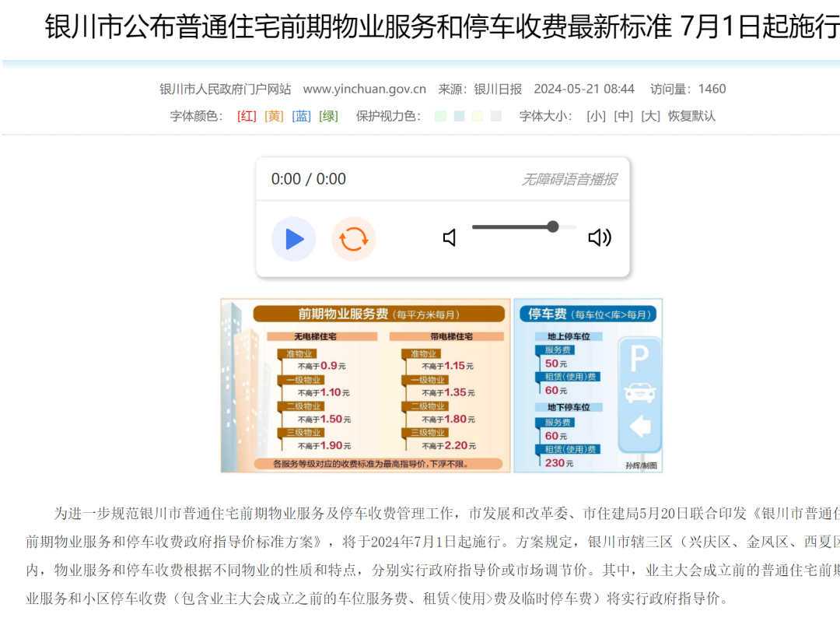Set font color to red [红]
Viewport: 840px width, 618px height.
pos(247,116)
